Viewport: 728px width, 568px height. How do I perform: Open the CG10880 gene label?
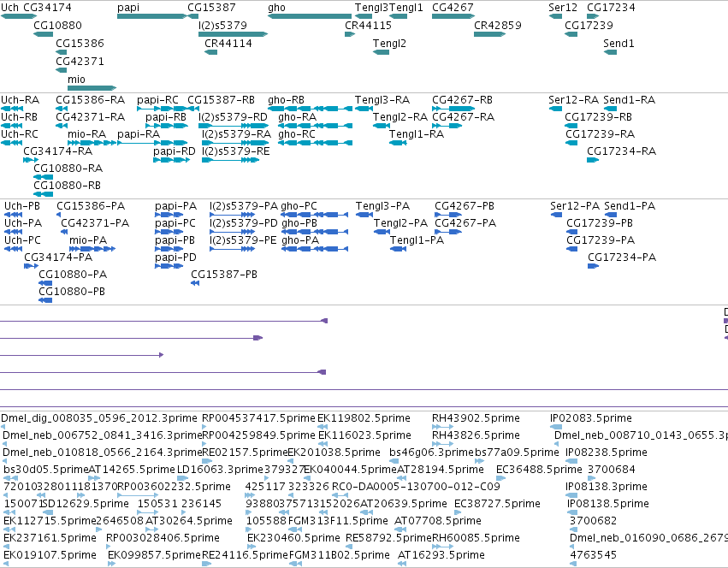[57, 25]
